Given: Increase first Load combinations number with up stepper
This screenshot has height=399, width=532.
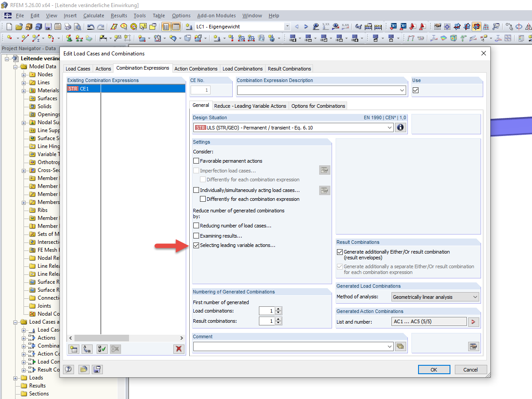Looking at the screenshot, I should tap(279, 309).
